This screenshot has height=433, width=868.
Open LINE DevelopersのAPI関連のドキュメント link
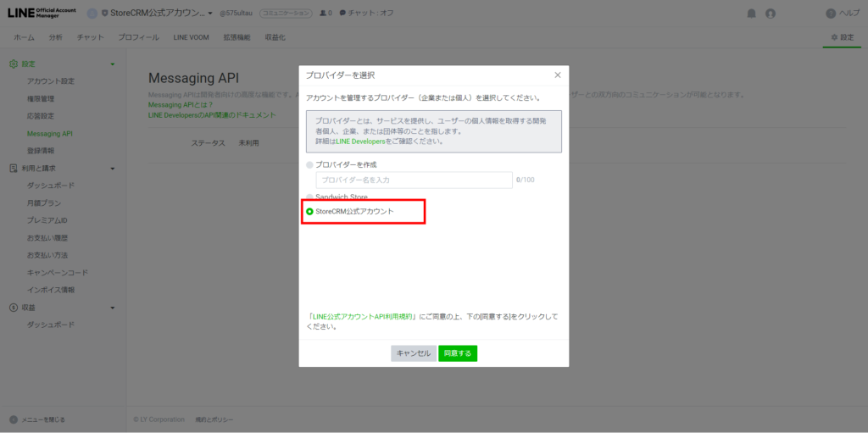pos(212,115)
